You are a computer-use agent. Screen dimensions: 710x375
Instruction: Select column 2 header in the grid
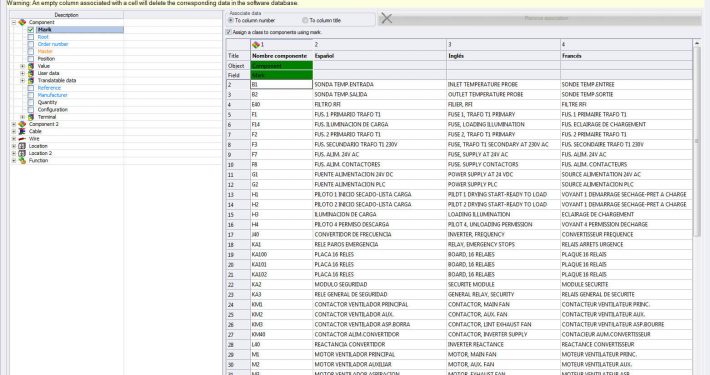(x=379, y=44)
